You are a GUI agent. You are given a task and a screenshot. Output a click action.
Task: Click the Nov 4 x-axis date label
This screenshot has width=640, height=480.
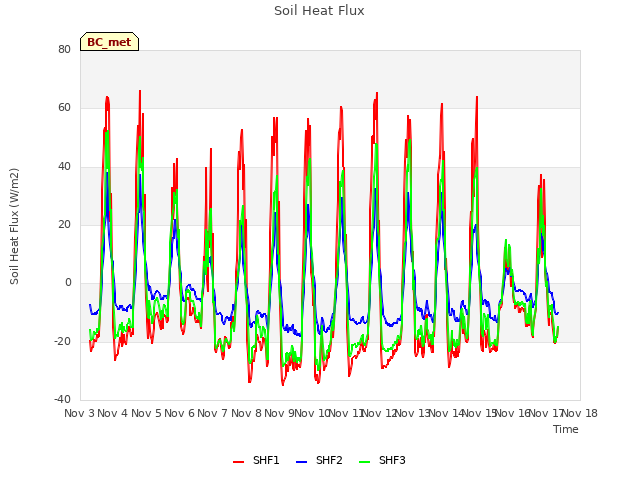(x=113, y=413)
